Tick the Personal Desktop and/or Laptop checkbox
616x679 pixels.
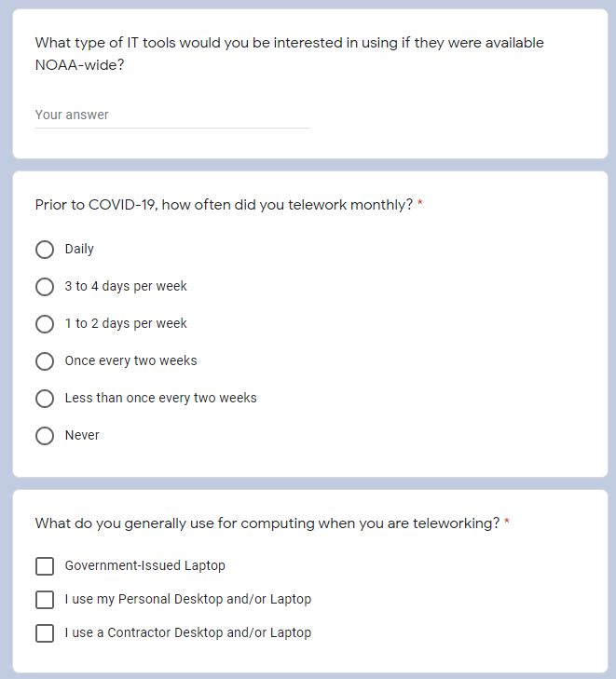45,600
